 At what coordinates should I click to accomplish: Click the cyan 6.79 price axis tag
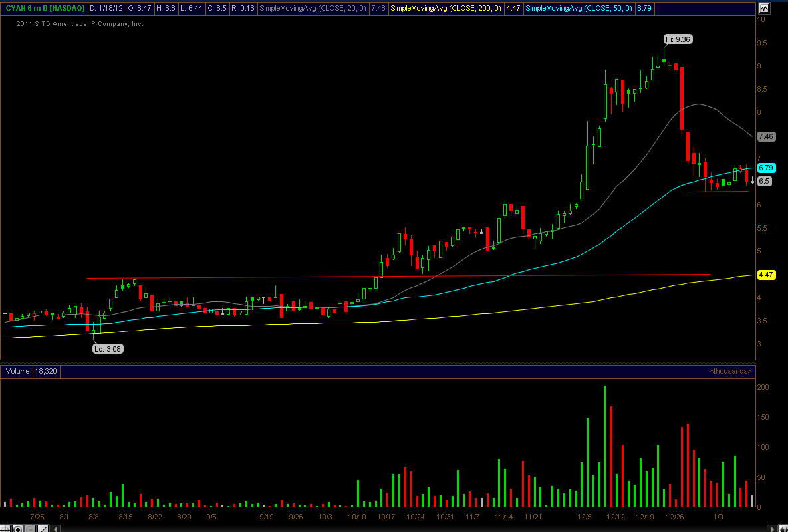[767, 168]
